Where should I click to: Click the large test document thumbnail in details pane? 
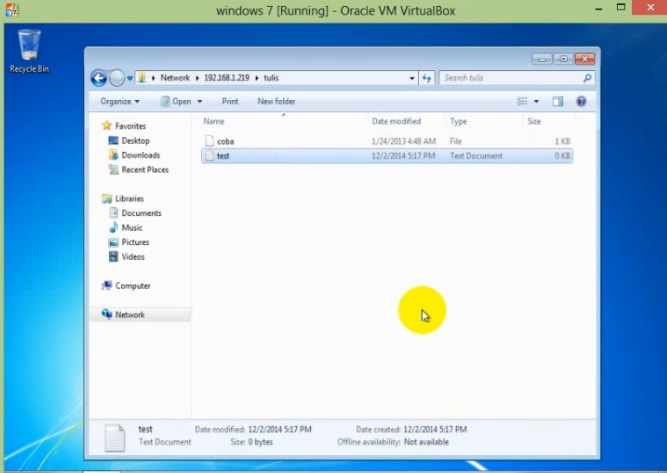[x=115, y=438]
